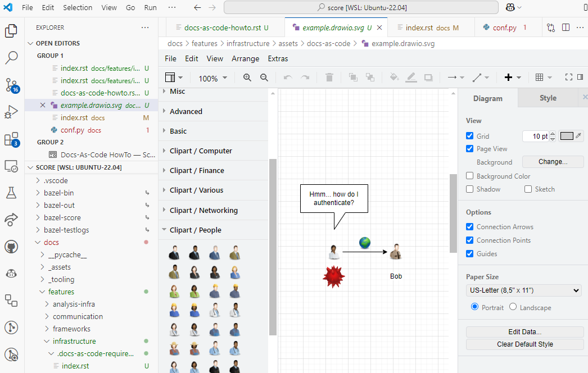Click the fill color bucket icon
The image size is (588, 373).
coord(394,78)
